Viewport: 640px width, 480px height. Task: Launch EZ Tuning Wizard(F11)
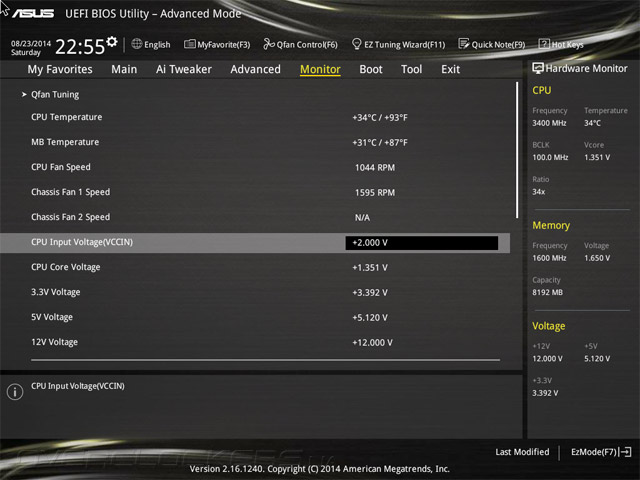pyautogui.click(x=398, y=44)
